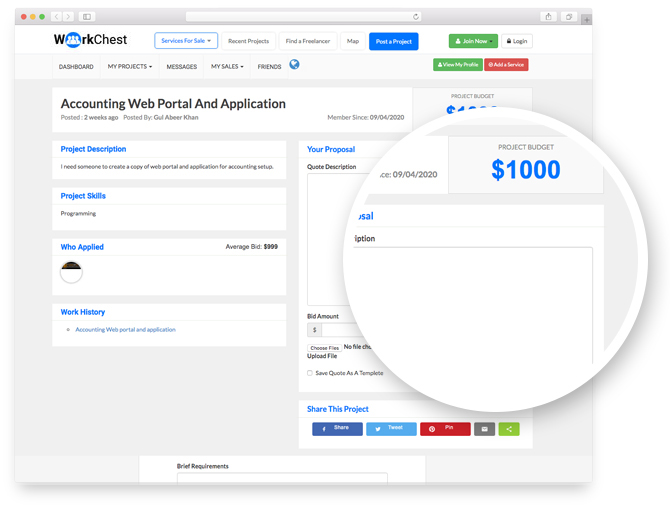Image resolution: width=670 pixels, height=506 pixels.
Task: Click View My Profile
Action: (458, 65)
